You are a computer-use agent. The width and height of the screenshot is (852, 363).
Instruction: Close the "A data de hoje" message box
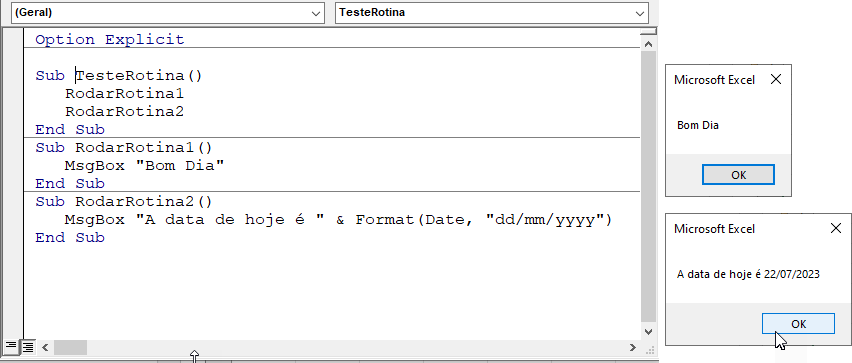(x=836, y=228)
